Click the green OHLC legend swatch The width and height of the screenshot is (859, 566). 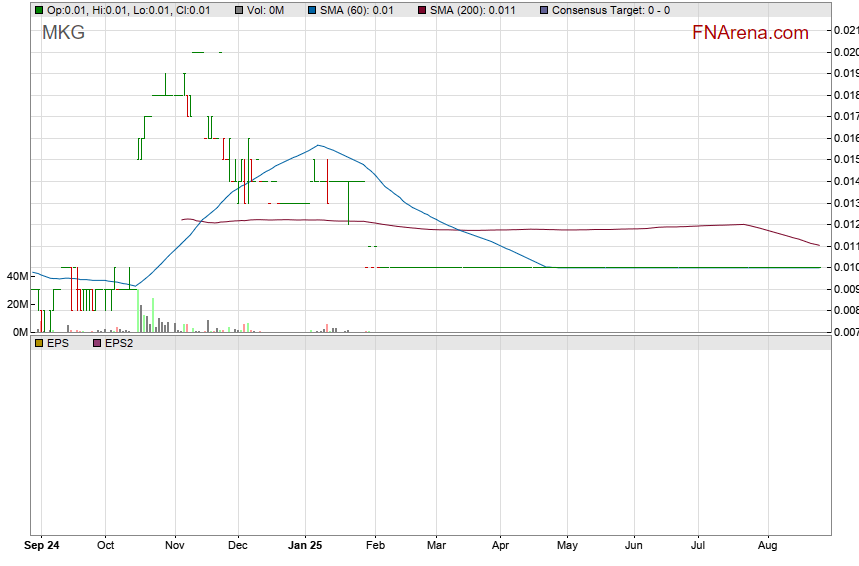pos(39,10)
